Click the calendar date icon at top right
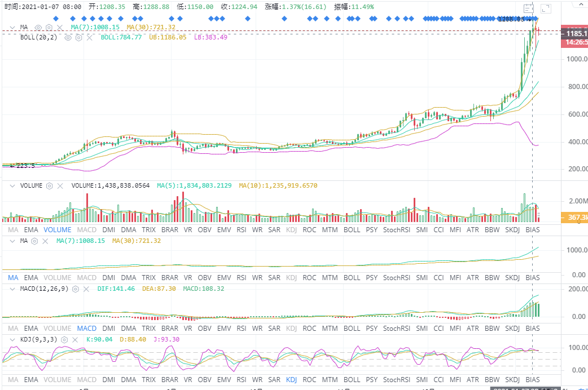The height and width of the screenshot is (390, 588). pos(528,8)
